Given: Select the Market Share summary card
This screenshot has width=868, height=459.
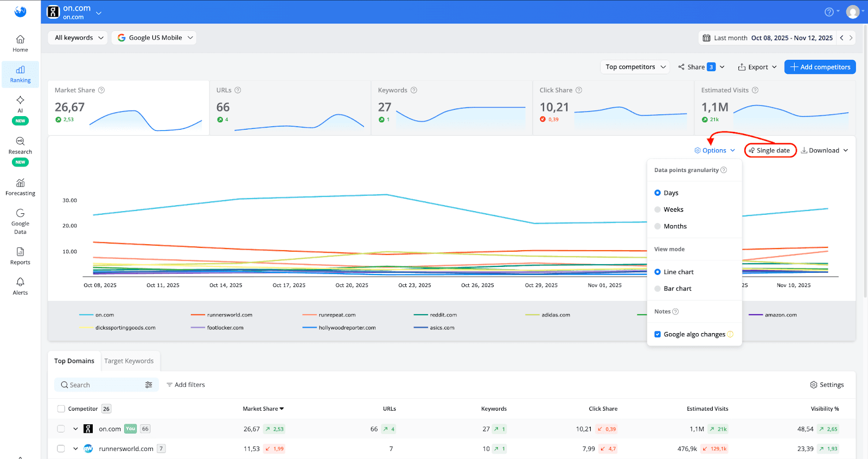Looking at the screenshot, I should coord(129,108).
